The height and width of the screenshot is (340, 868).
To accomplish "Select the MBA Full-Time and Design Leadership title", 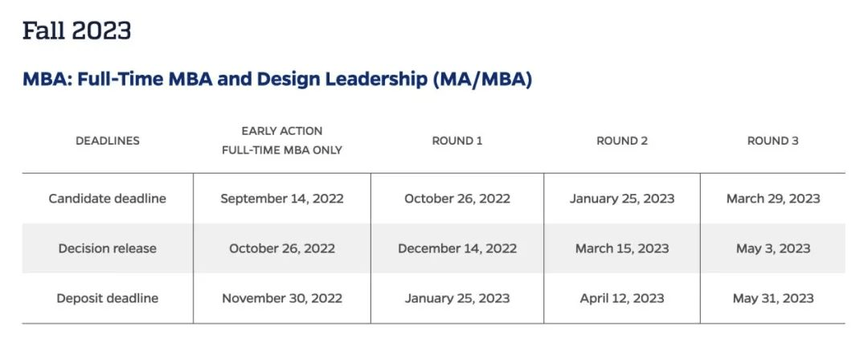I will [277, 80].
